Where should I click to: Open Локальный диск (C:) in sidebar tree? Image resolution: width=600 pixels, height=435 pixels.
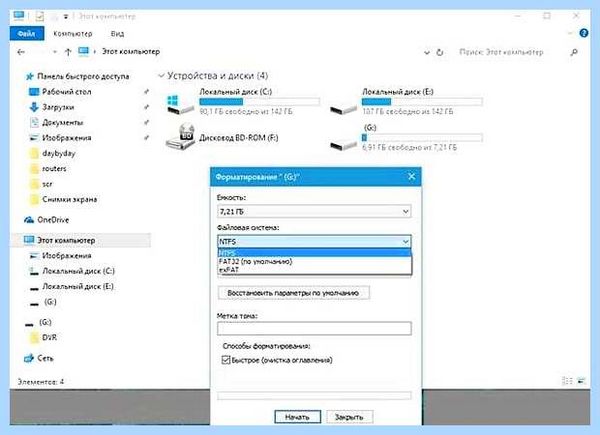[x=78, y=271]
